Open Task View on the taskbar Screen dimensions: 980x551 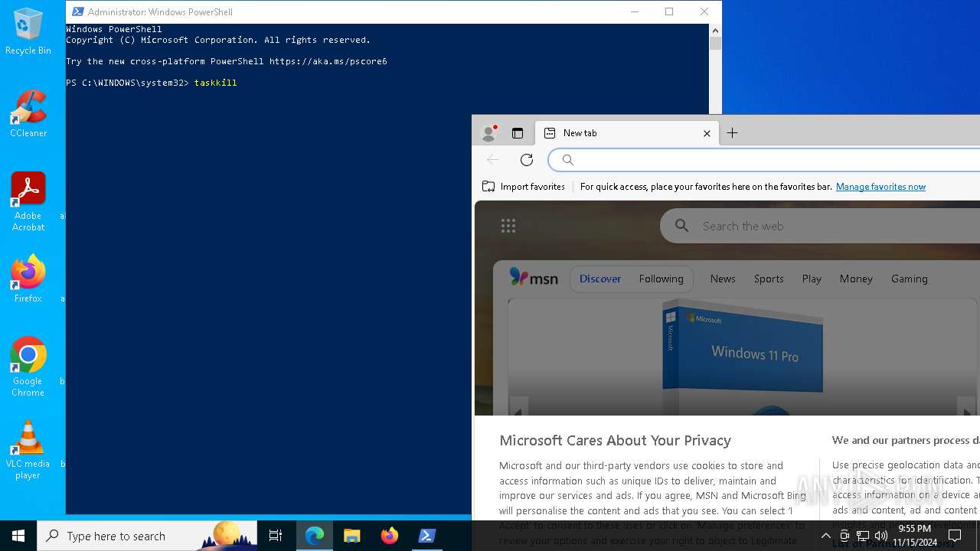276,536
